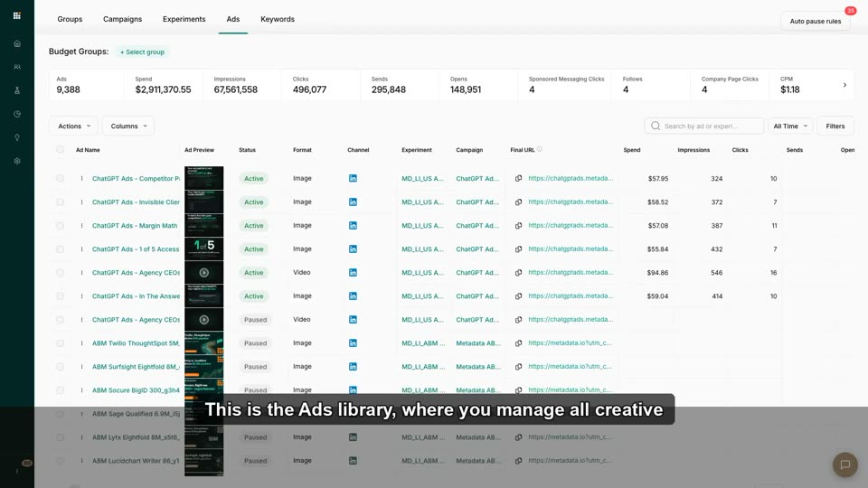This screenshot has width=868, height=488.
Task: Open row menu for ChatGPT Ads - In The Answer
Action: click(x=82, y=296)
